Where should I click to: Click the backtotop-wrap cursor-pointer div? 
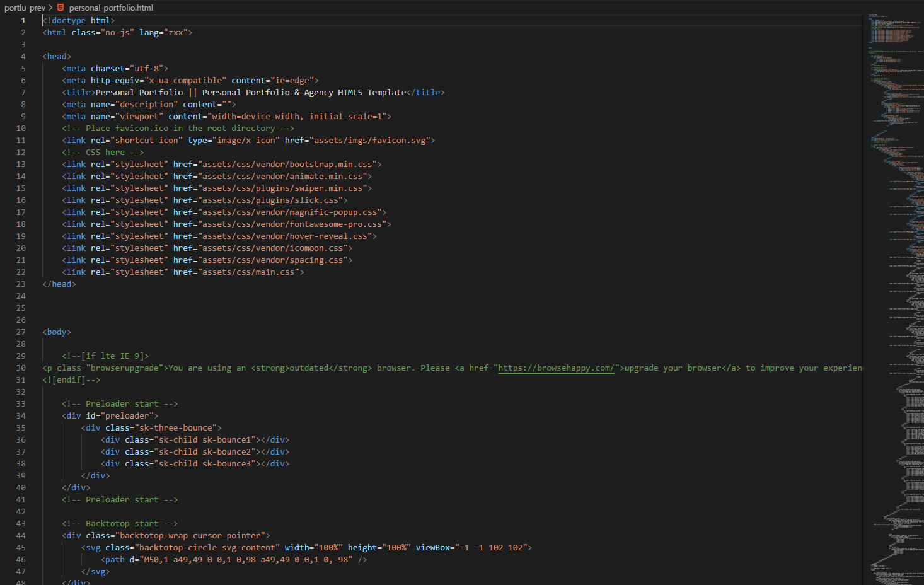[x=166, y=536]
